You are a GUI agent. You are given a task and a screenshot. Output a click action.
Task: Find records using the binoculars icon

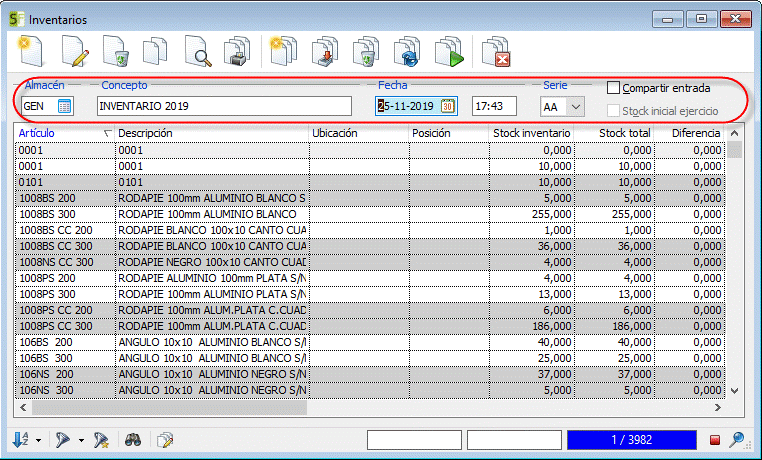tap(133, 440)
